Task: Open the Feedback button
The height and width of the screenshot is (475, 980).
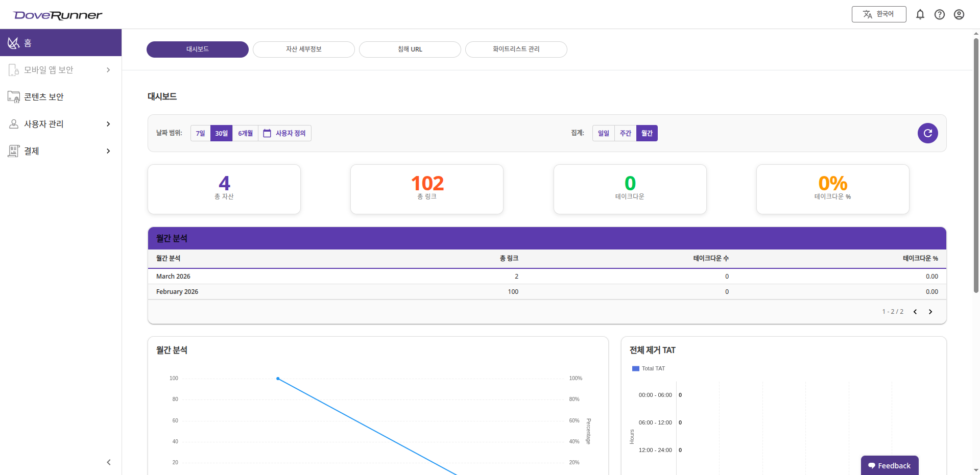Action: click(x=889, y=465)
